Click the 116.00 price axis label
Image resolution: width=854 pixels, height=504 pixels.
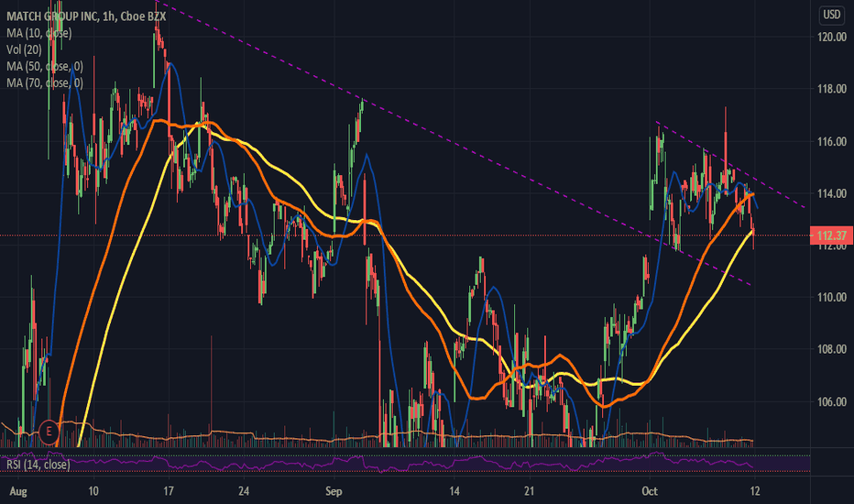coord(832,142)
